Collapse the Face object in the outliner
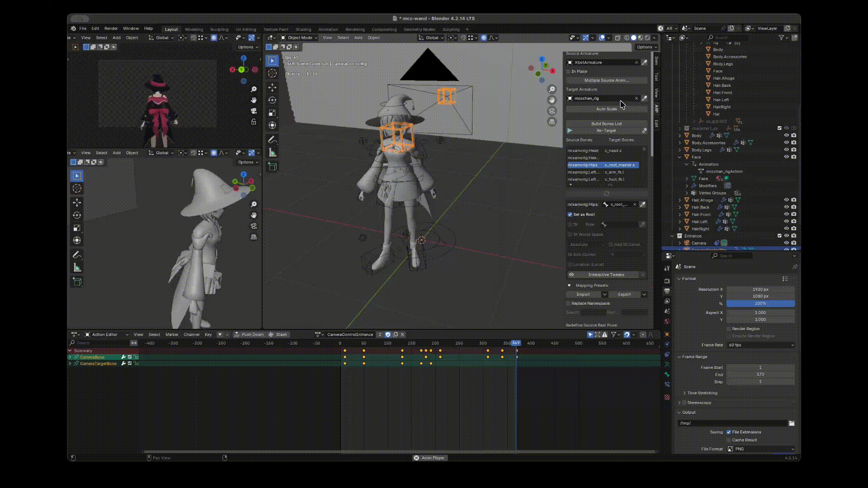The height and width of the screenshot is (488, 868). pos(679,157)
